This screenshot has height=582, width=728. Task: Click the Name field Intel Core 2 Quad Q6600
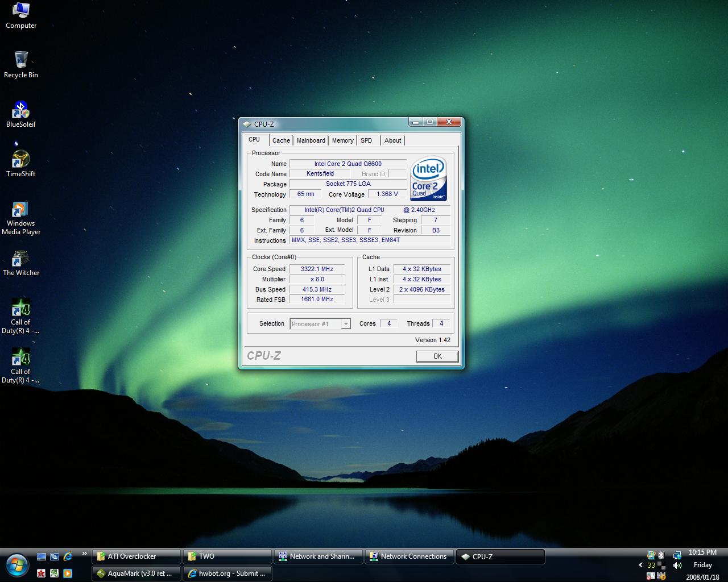pos(348,164)
